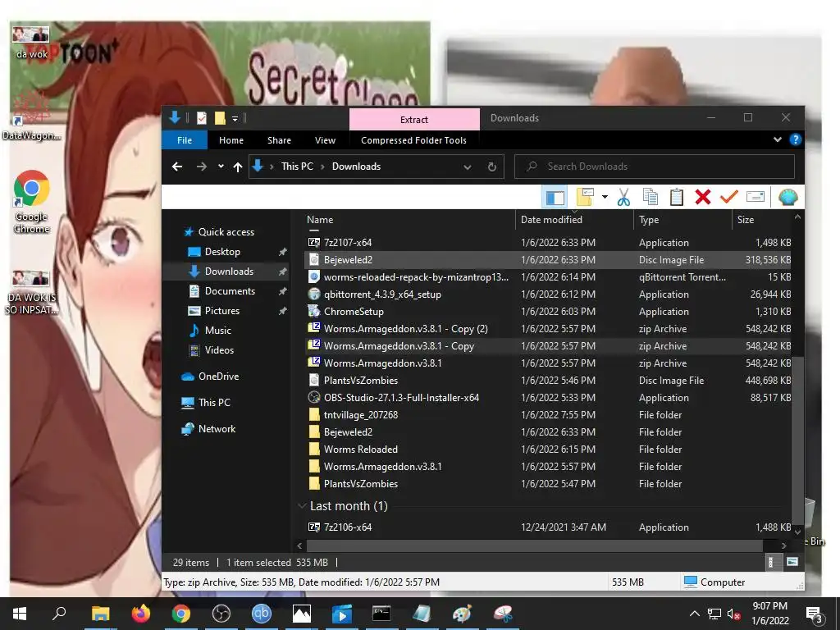Select Worms.Armageddon.v3.8.1 - Copy (2) archive
Viewport: 840px width, 630px height.
coord(547,328)
